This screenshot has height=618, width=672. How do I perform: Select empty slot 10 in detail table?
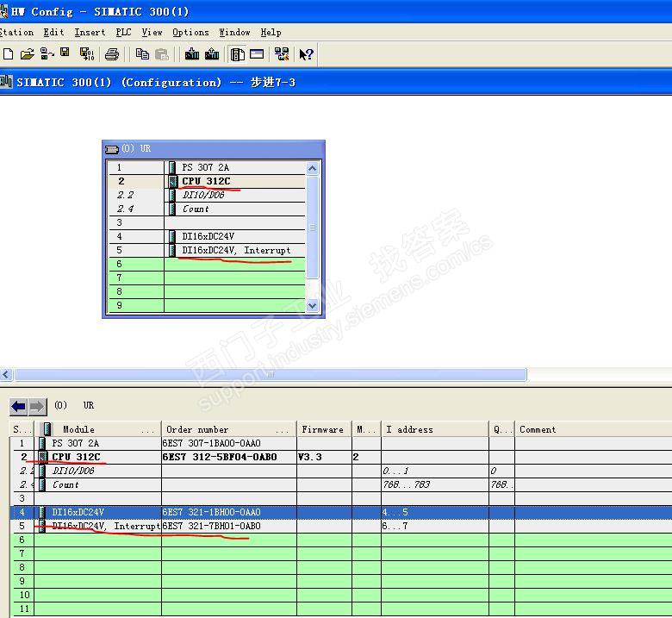(340, 596)
